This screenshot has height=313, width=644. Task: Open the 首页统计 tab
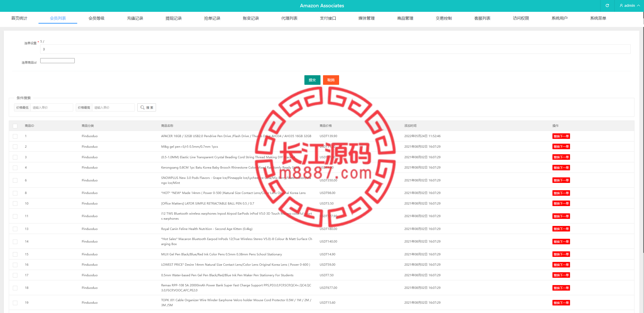tap(19, 18)
